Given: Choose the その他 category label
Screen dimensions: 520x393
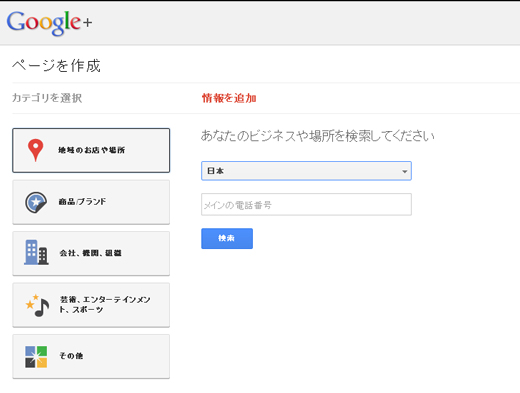Looking at the screenshot, I should click(71, 356).
